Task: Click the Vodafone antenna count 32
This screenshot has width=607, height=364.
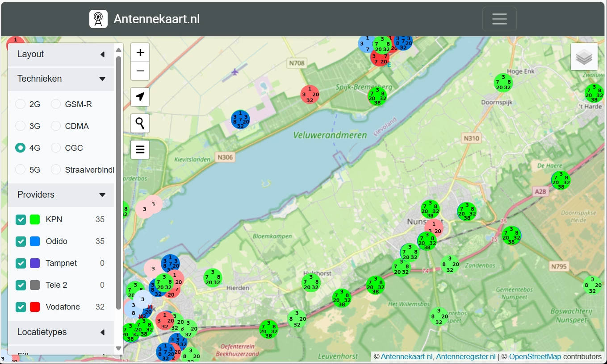Action: click(x=100, y=307)
